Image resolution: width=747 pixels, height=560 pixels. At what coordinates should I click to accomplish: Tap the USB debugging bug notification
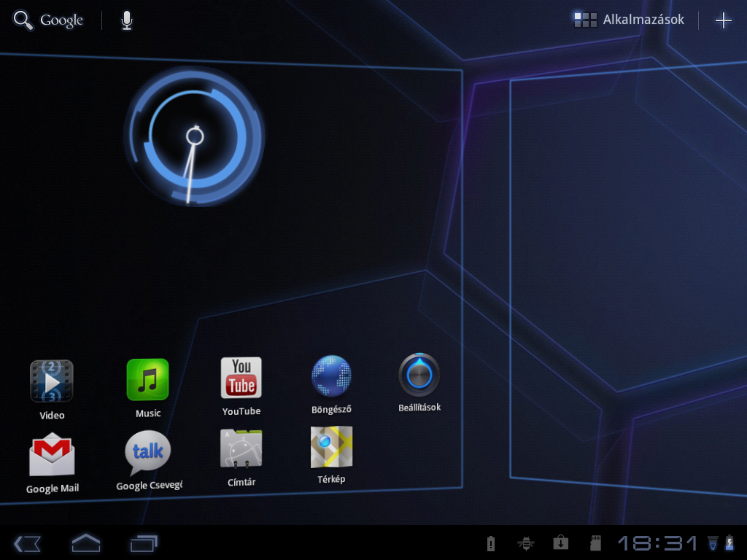click(x=526, y=542)
